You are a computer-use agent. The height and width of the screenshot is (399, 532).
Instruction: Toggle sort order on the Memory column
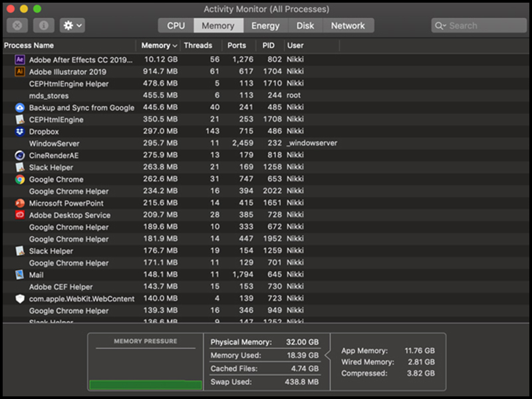coord(158,45)
